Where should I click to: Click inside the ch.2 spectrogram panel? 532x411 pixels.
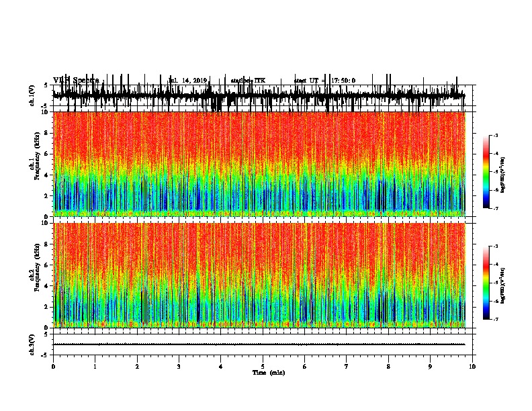259,275
